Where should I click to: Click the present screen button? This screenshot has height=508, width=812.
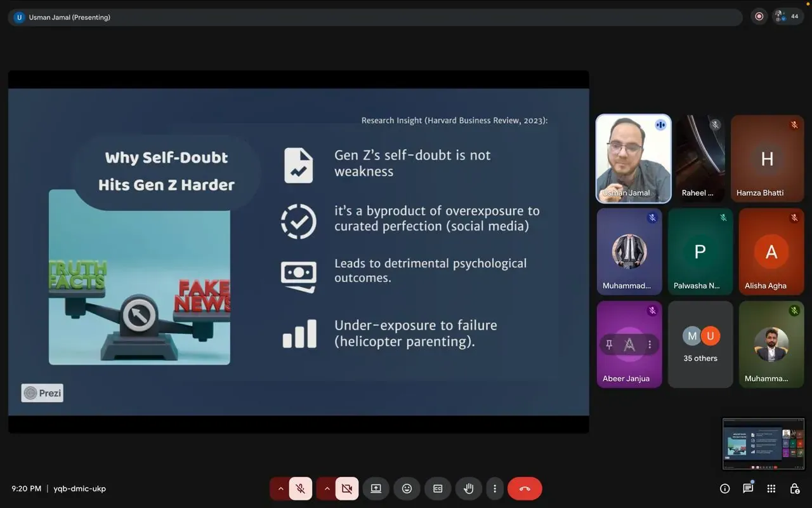click(x=376, y=488)
